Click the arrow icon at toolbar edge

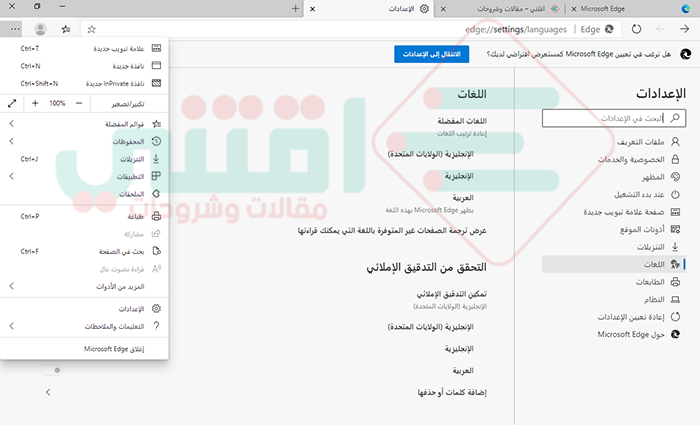point(684,29)
